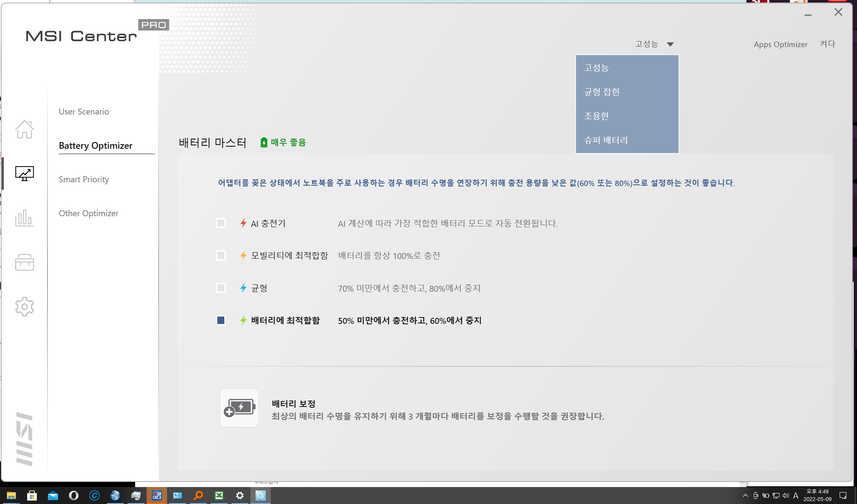This screenshot has height=504, width=857.
Task: Click the battery calibration icon button
Action: [x=239, y=408]
